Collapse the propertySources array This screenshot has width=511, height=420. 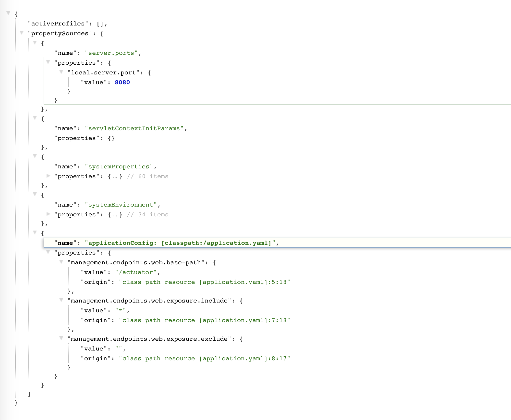pyautogui.click(x=22, y=33)
